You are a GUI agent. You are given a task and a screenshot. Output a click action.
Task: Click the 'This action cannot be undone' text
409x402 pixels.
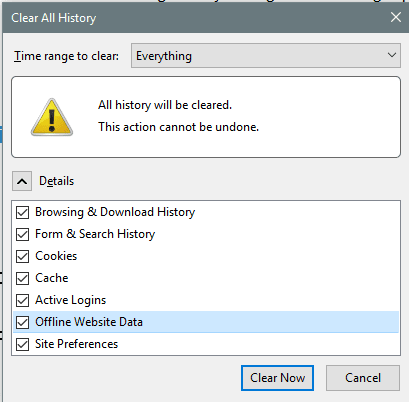(x=178, y=127)
